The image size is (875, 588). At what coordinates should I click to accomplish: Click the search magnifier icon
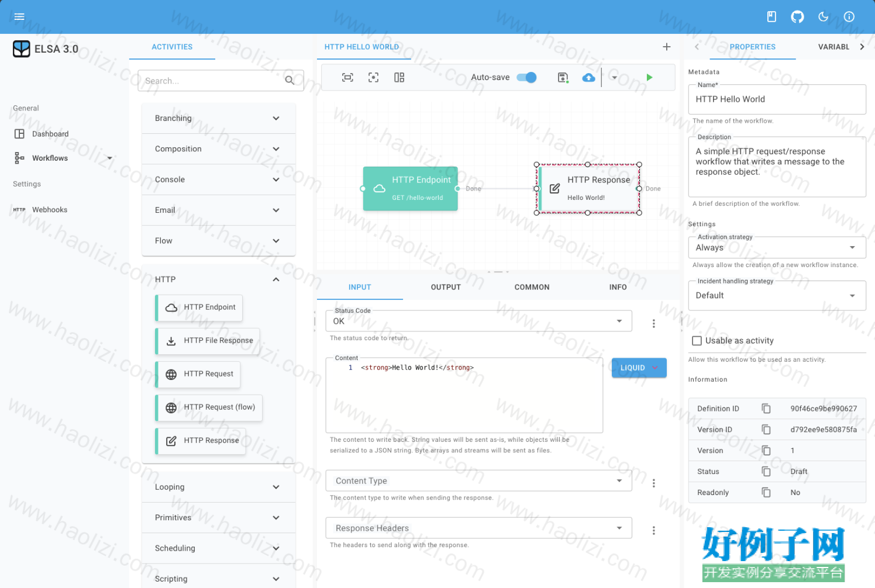(290, 81)
